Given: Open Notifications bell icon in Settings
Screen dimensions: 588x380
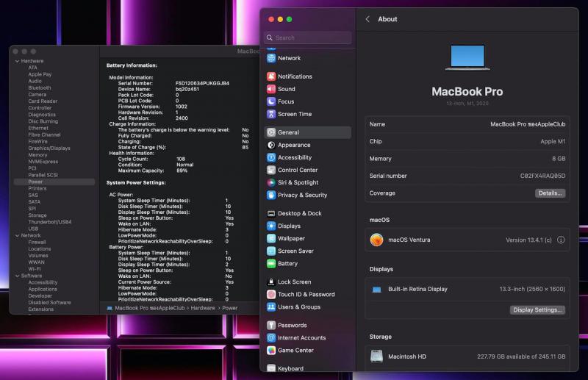Looking at the screenshot, I should tap(271, 76).
